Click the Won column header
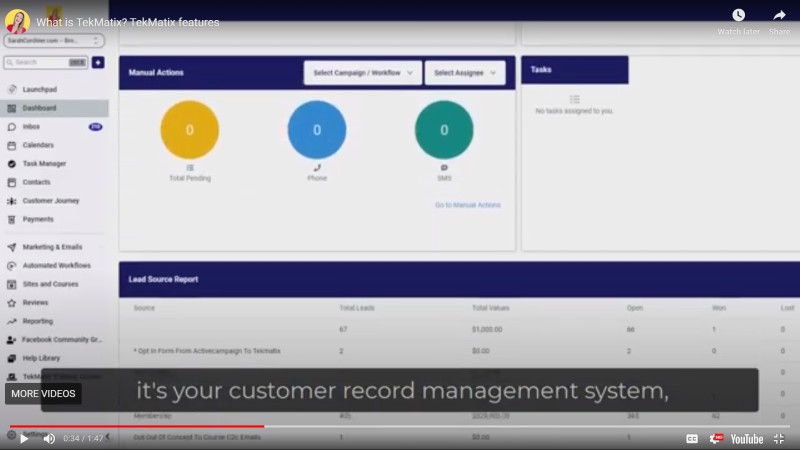 (718, 308)
